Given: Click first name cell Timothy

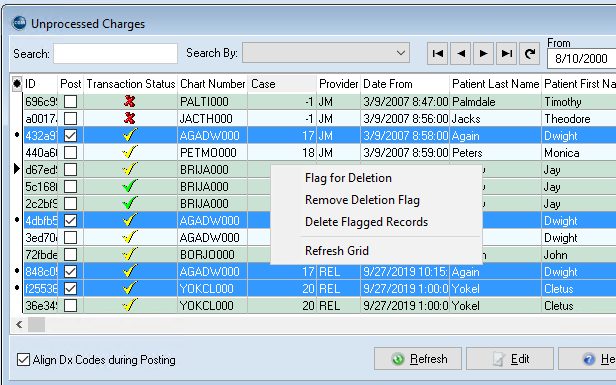Looking at the screenshot, I should pos(579,102).
